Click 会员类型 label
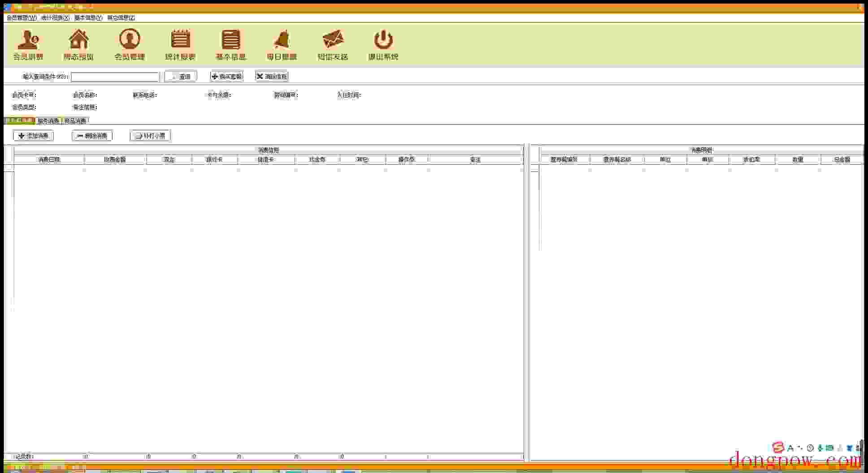 point(24,107)
